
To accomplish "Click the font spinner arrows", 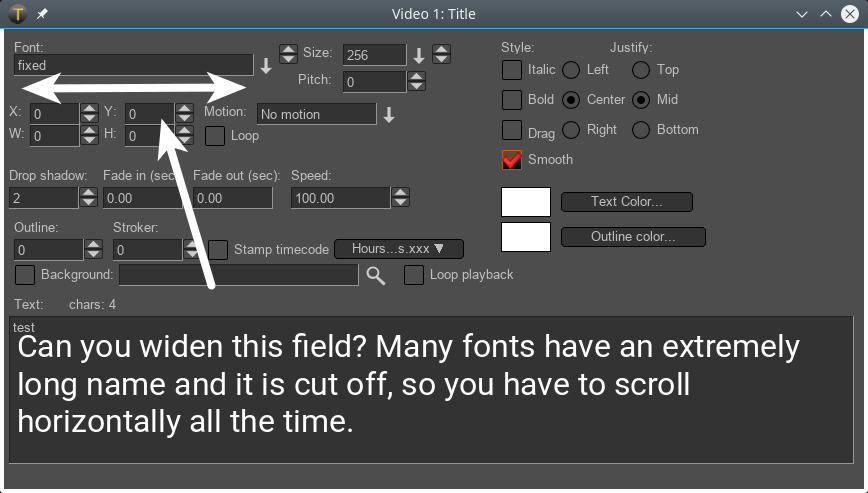I will pos(288,54).
